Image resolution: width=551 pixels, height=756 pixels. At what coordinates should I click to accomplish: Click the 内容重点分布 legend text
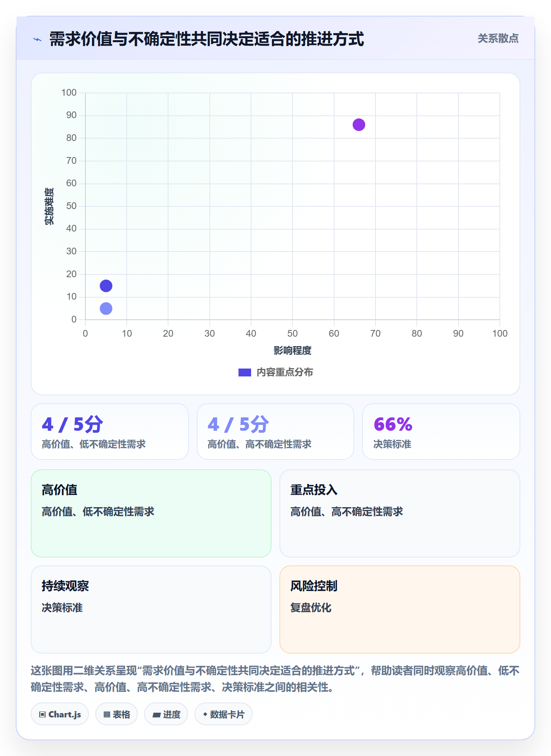pyautogui.click(x=285, y=372)
